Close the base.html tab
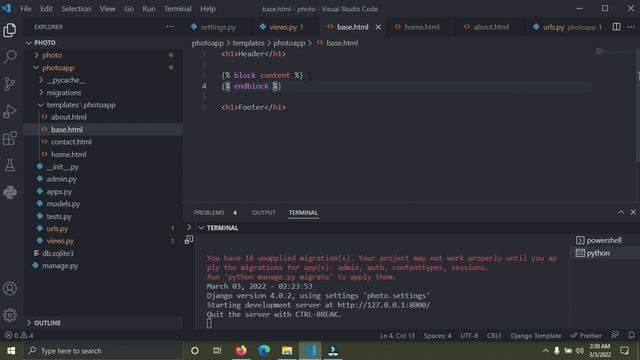This screenshot has width=640, height=360. click(378, 27)
